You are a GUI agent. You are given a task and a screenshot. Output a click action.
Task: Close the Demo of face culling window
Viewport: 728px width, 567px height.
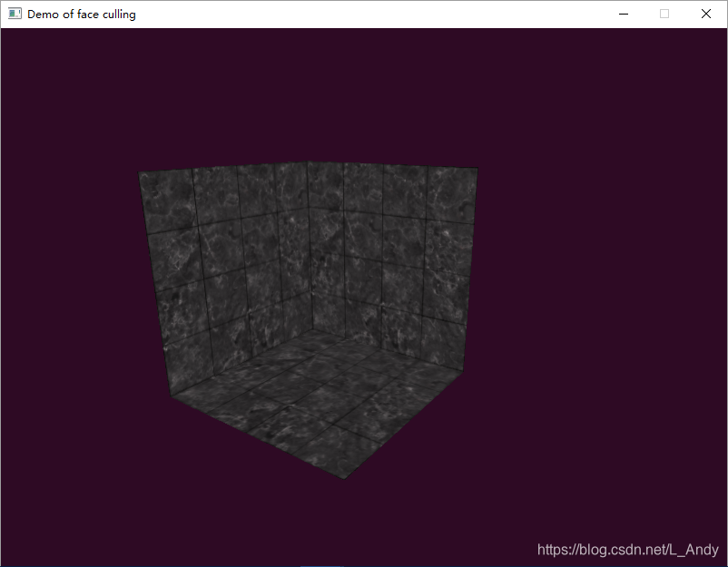pyautogui.click(x=706, y=14)
